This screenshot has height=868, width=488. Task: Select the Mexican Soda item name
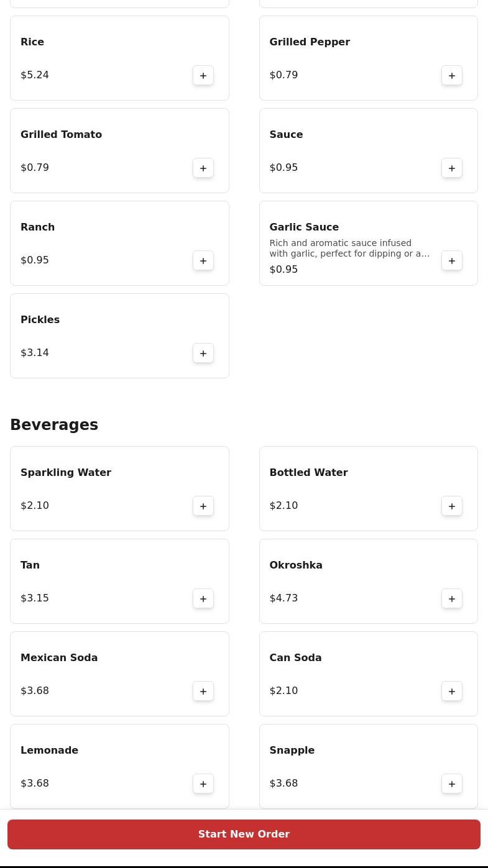click(59, 657)
